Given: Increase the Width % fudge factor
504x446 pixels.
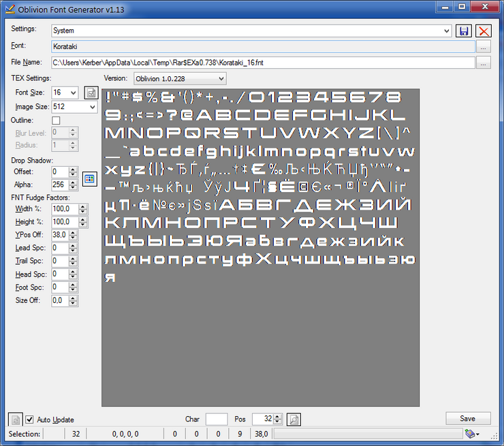Looking at the screenshot, I should pyautogui.click(x=84, y=206).
